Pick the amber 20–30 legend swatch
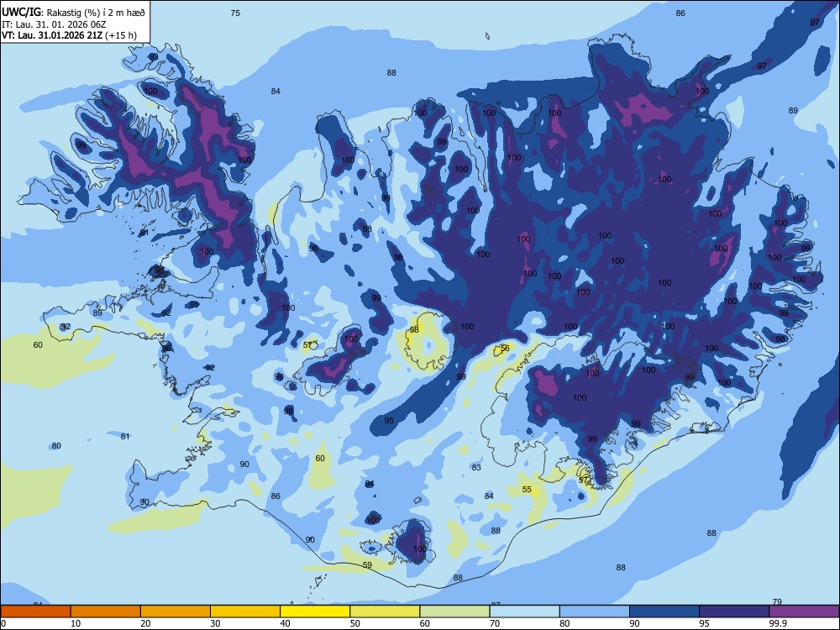The width and height of the screenshot is (840, 630). tap(176, 612)
